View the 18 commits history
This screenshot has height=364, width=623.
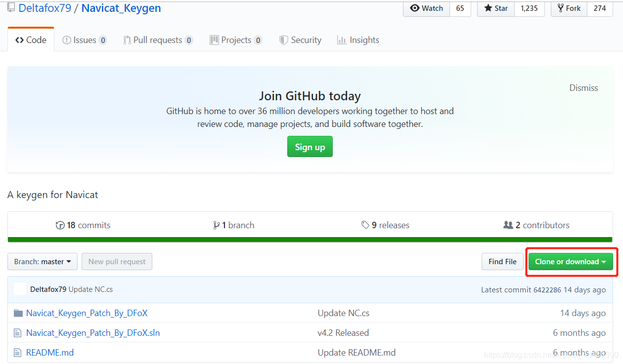[83, 225]
